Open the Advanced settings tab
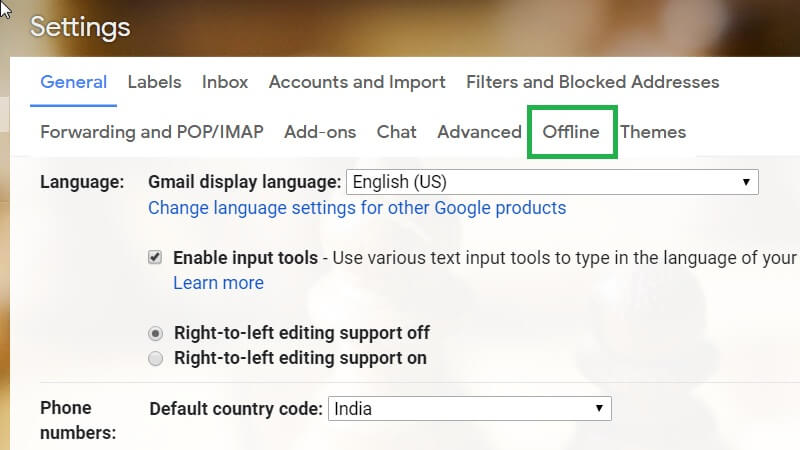800x450 pixels. [479, 132]
